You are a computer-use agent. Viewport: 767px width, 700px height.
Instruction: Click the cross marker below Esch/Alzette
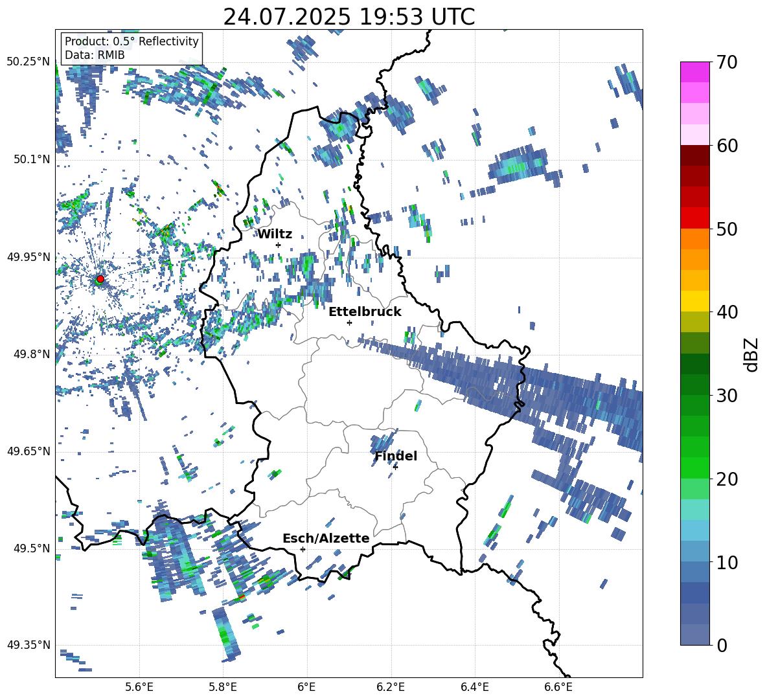click(x=303, y=549)
